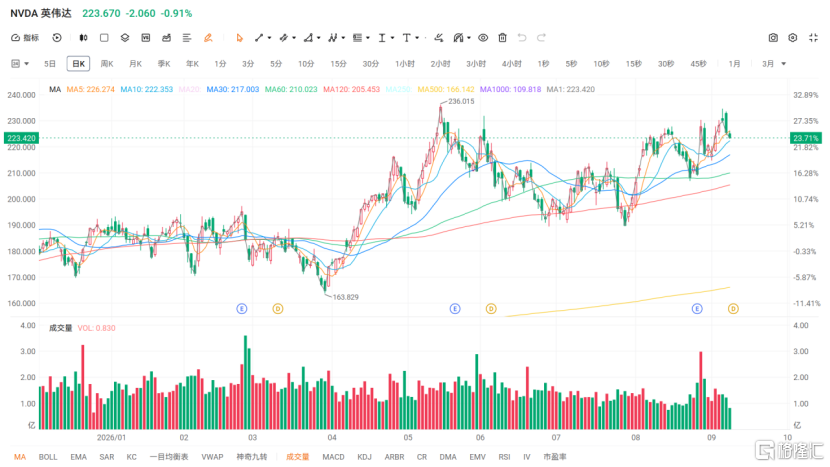This screenshot has height=467, width=830.
Task: Delete drawings with the trash icon
Action: (502, 38)
